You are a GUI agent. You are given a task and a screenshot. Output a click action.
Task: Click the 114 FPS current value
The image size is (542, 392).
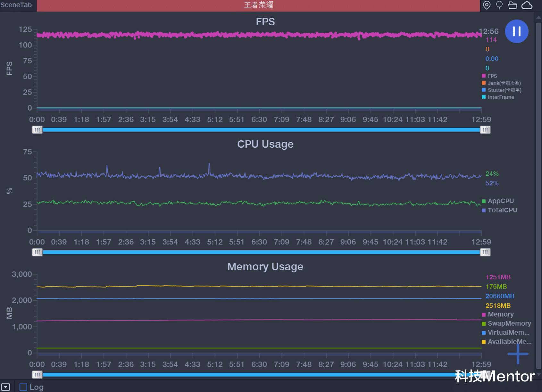tap(491, 40)
